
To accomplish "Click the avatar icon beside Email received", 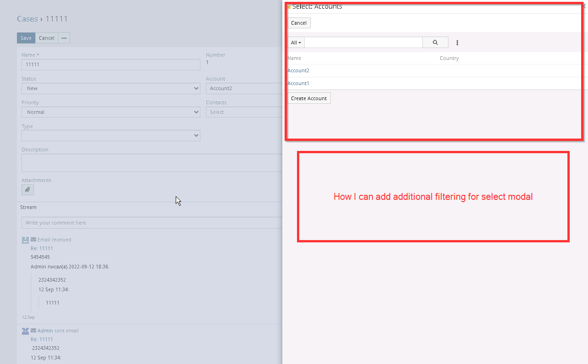I will pos(25,240).
